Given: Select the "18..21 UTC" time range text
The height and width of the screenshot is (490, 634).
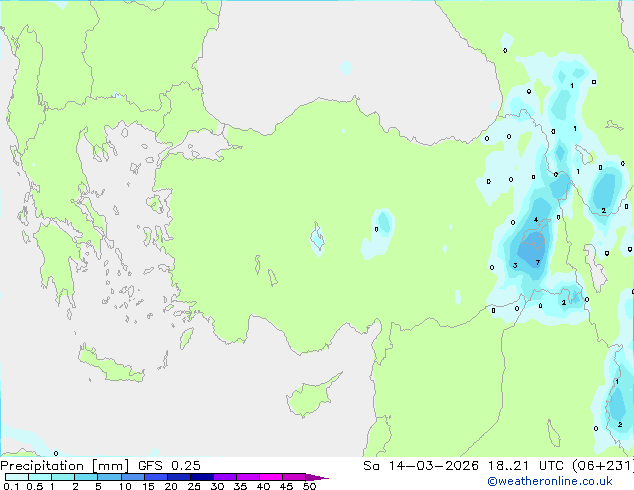Looking at the screenshot, I should pos(527,466).
